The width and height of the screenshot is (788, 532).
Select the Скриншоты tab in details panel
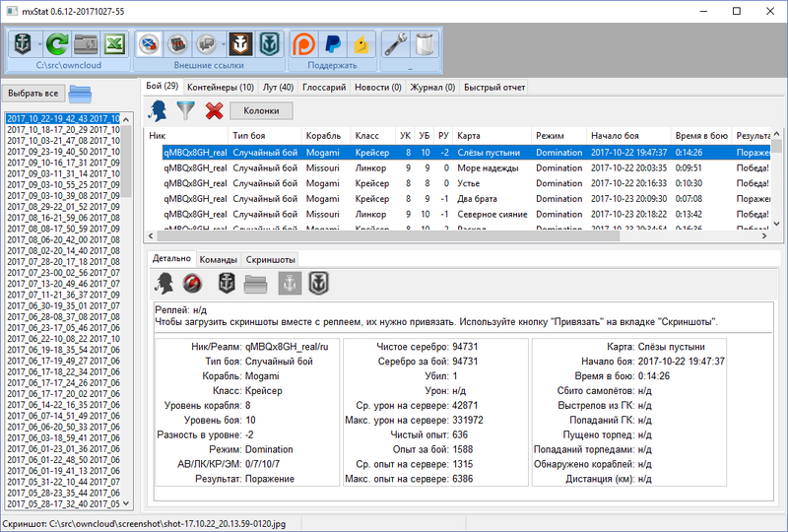pos(270,259)
